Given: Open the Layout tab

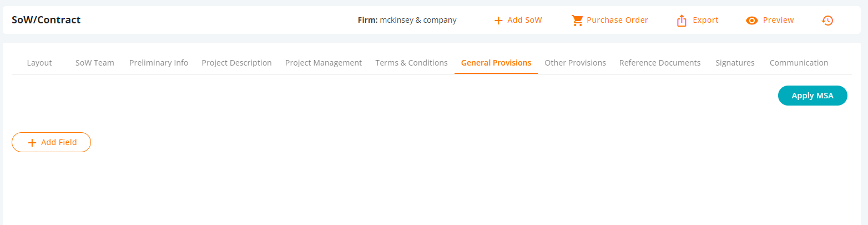Looking at the screenshot, I should point(39,63).
